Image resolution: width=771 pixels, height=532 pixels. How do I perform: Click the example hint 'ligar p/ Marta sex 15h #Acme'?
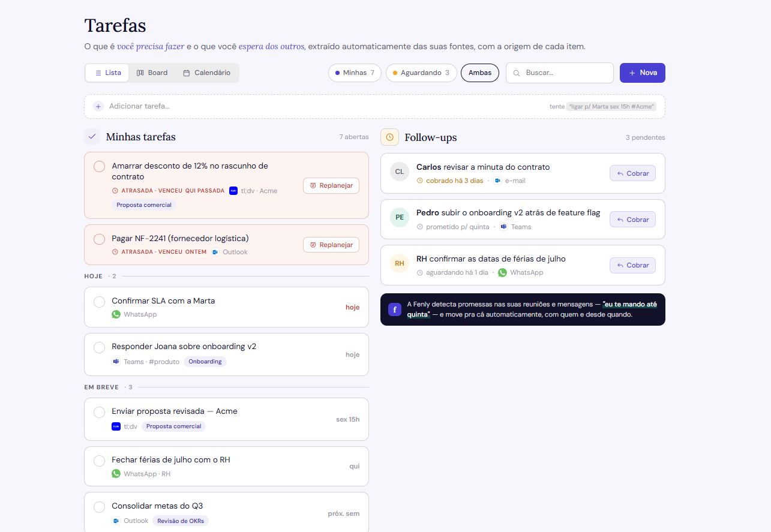pyautogui.click(x=611, y=106)
